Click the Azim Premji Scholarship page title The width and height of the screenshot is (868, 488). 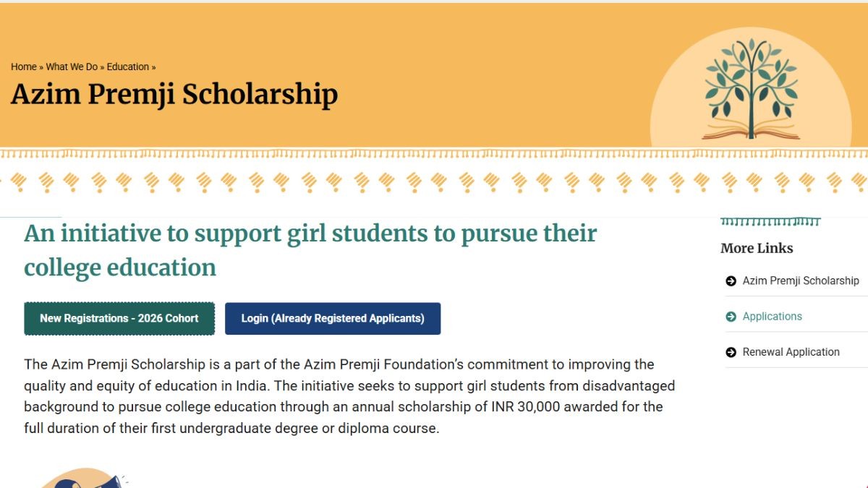click(x=174, y=95)
